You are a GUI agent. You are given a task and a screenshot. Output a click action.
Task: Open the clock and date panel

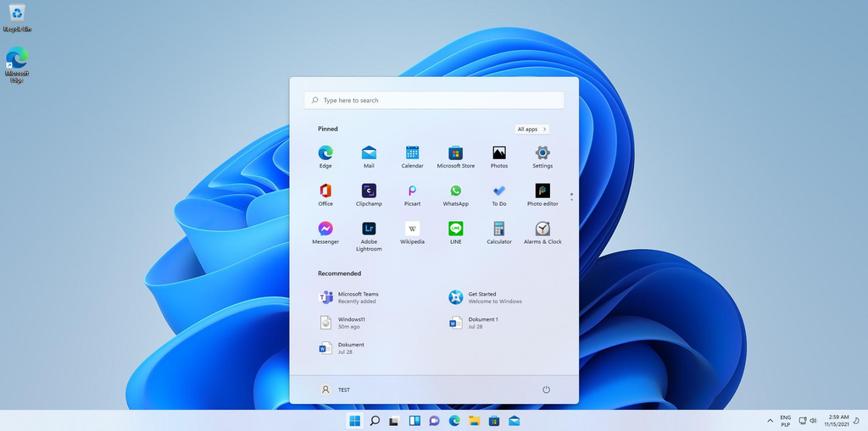[837, 421]
